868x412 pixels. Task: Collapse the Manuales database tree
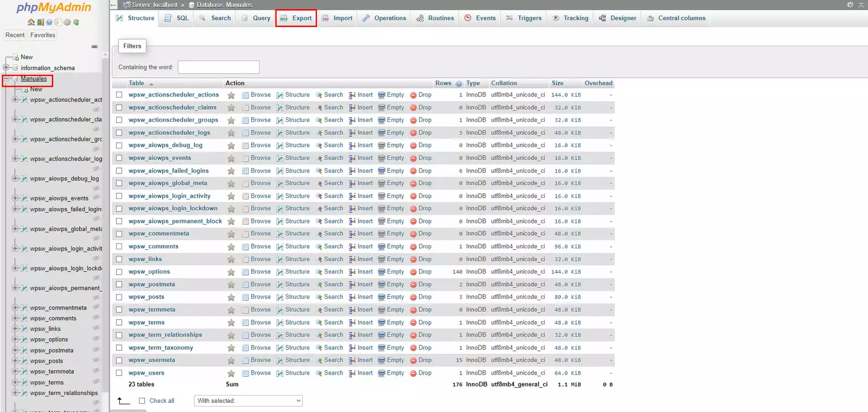tap(6, 79)
